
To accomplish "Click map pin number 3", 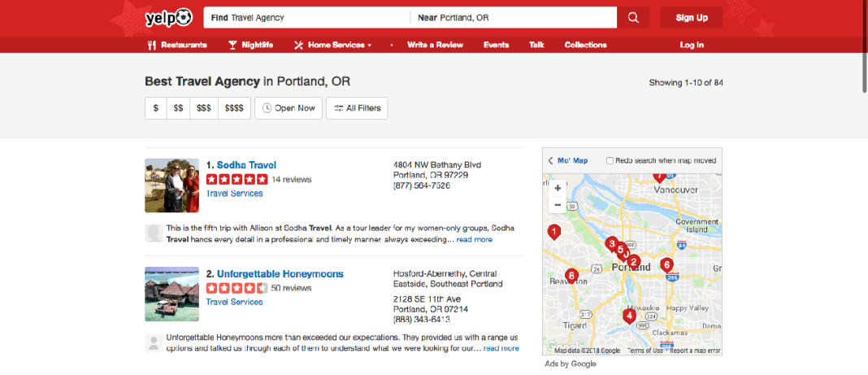I will pyautogui.click(x=611, y=243).
